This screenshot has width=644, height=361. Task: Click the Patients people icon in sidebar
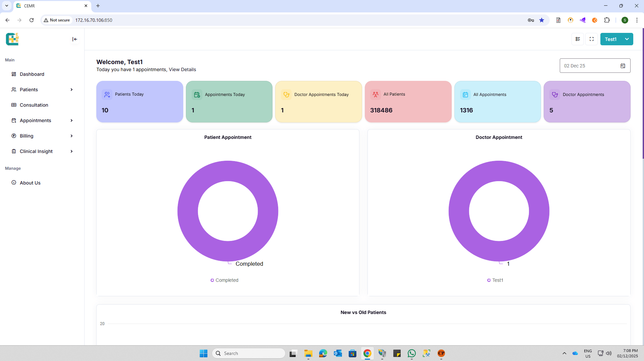point(14,90)
